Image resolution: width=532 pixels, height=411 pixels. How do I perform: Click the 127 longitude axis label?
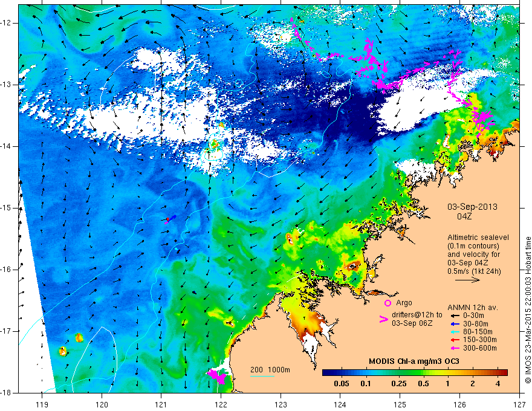coord(519,404)
